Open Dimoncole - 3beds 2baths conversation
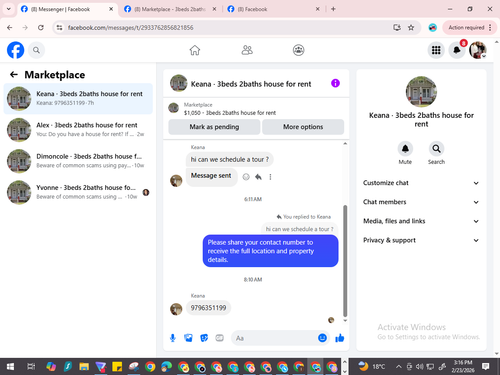Image resolution: width=500 pixels, height=375 pixels. coord(78,161)
